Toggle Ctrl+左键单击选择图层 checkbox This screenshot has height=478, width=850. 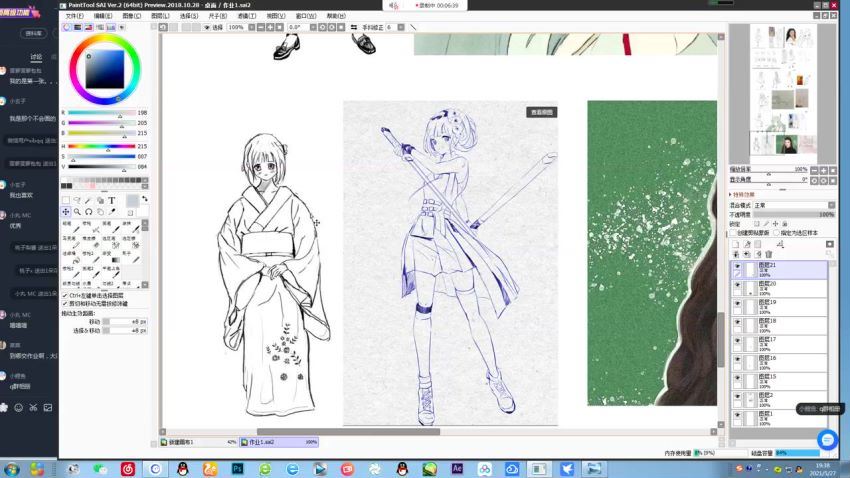click(x=65, y=296)
